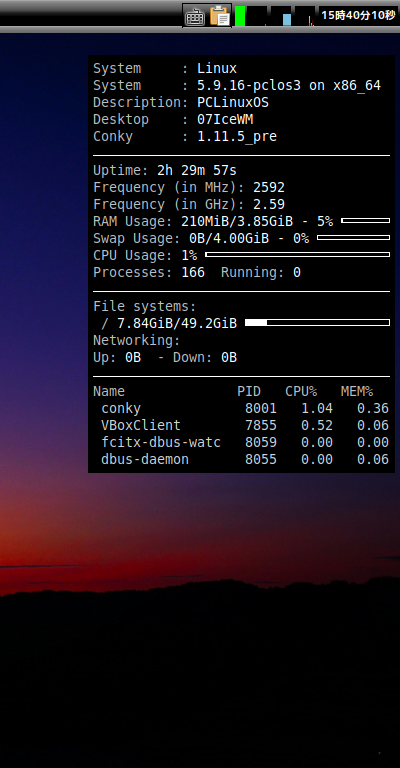Open the clipboard manager tray icon

tap(220, 16)
